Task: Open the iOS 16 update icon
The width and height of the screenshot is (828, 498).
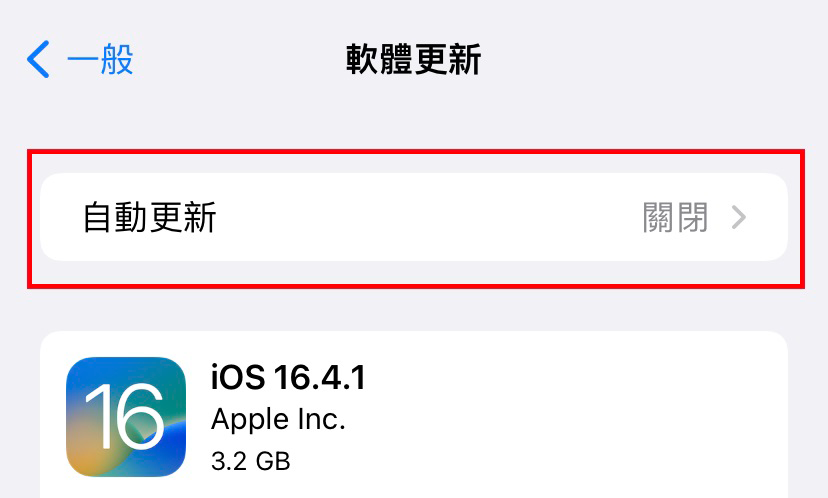Action: click(126, 416)
